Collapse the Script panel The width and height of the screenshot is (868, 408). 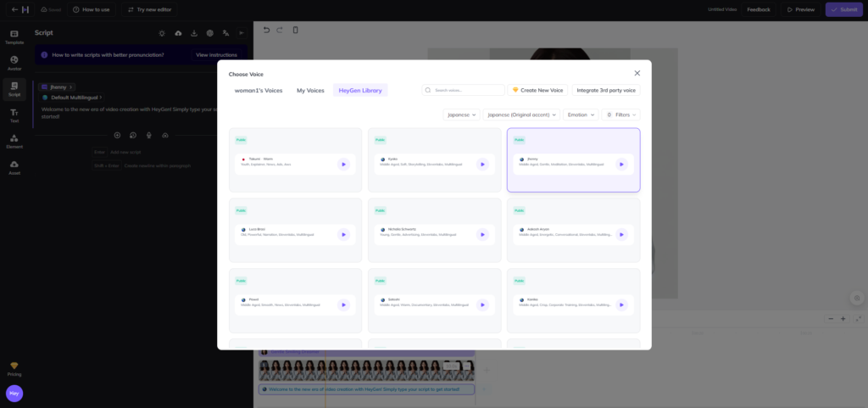(242, 33)
